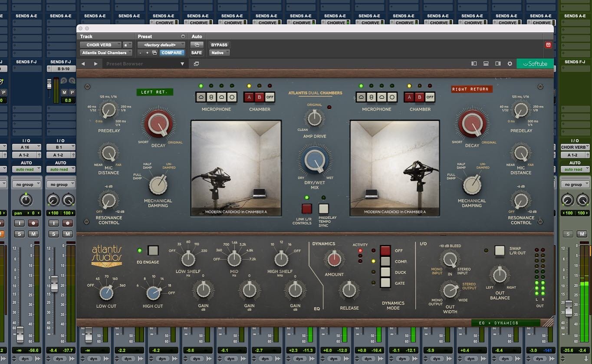Click the SAFE automation button
The image size is (592, 364).
(197, 53)
